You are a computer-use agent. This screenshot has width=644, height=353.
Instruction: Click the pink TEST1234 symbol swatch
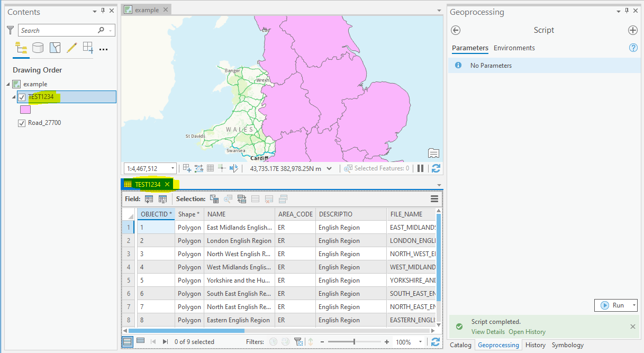[25, 110]
